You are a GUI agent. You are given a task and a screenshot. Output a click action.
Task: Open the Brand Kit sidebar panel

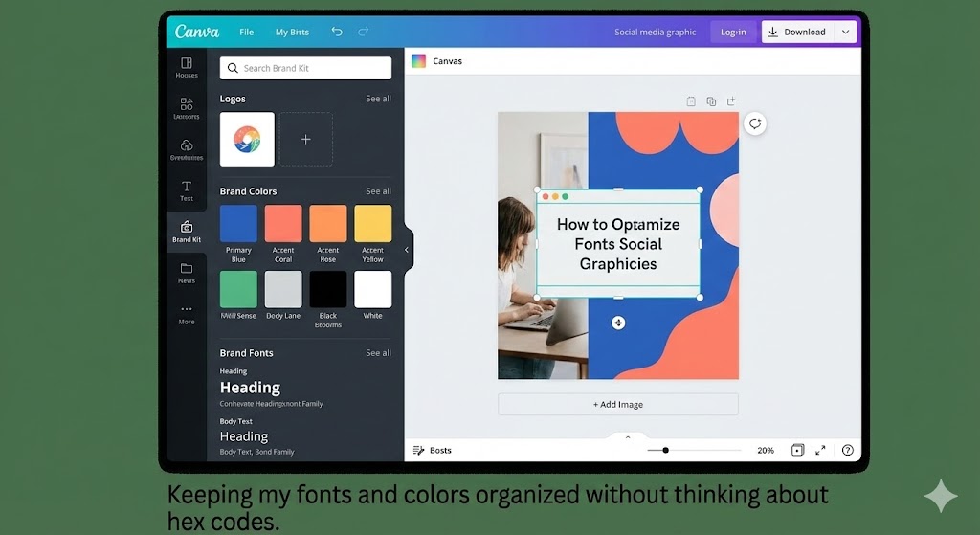(187, 232)
